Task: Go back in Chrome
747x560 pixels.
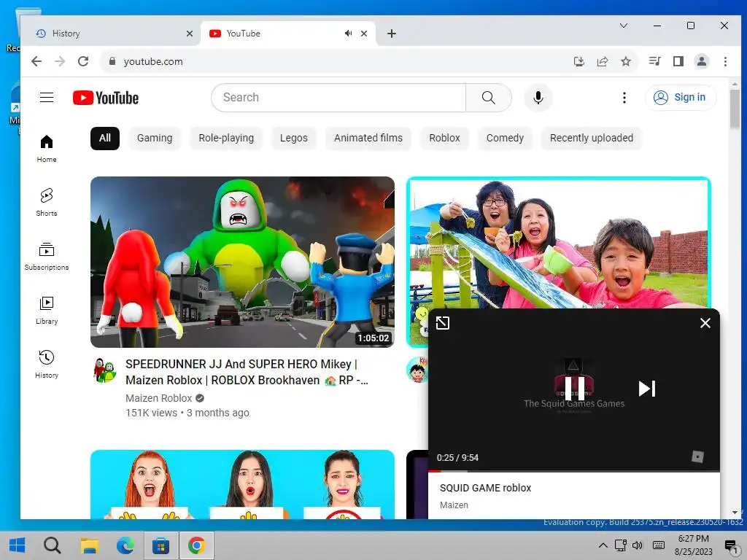Action: [x=36, y=61]
